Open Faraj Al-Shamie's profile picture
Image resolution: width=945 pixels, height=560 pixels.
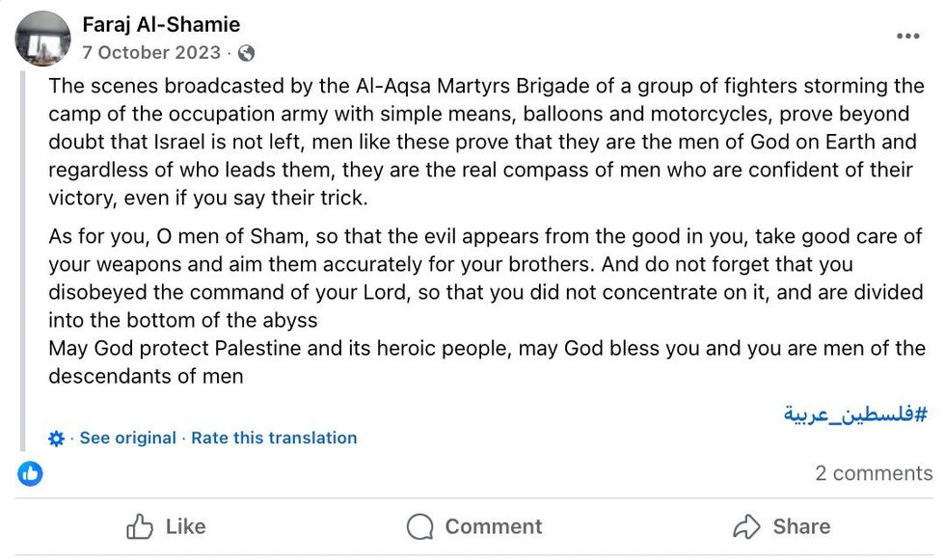(x=43, y=39)
